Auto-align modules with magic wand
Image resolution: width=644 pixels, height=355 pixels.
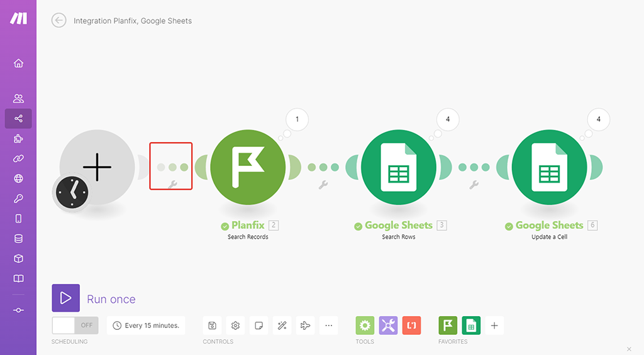pyautogui.click(x=282, y=325)
